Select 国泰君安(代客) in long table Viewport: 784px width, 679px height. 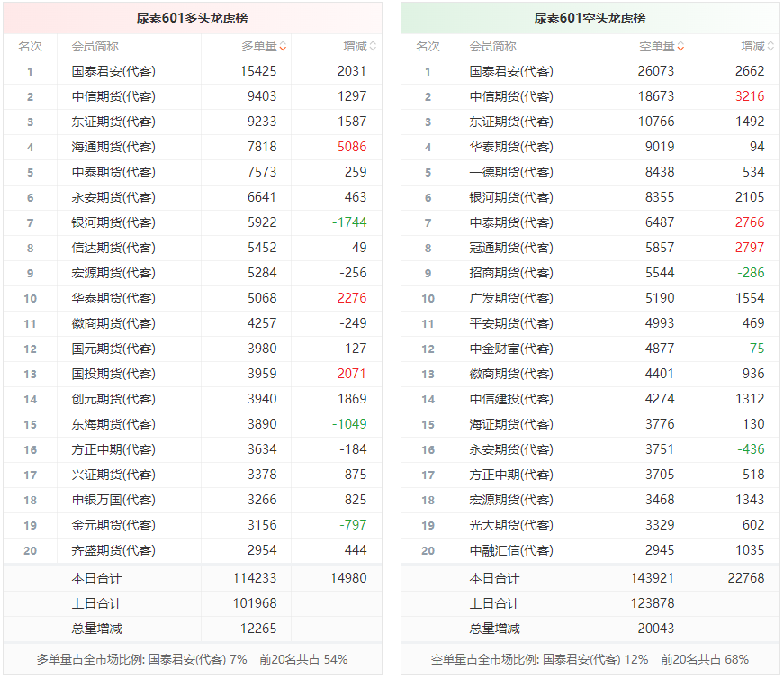[x=113, y=71]
